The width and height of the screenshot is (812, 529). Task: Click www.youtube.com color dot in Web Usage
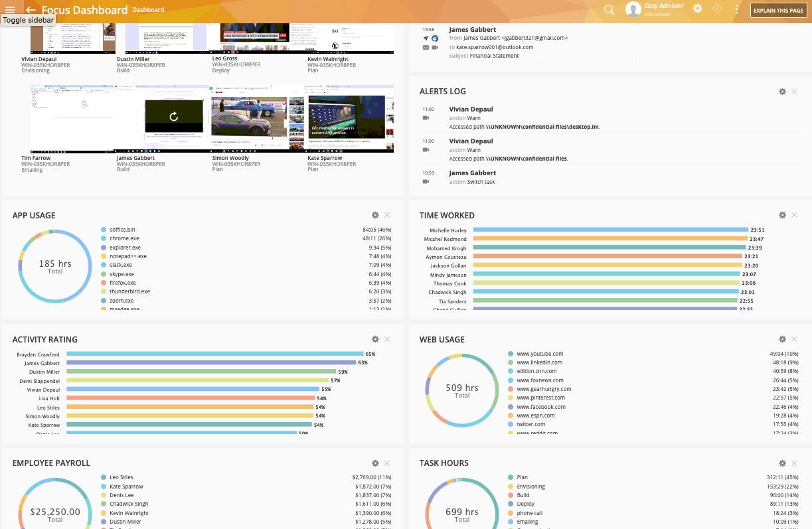tap(511, 354)
